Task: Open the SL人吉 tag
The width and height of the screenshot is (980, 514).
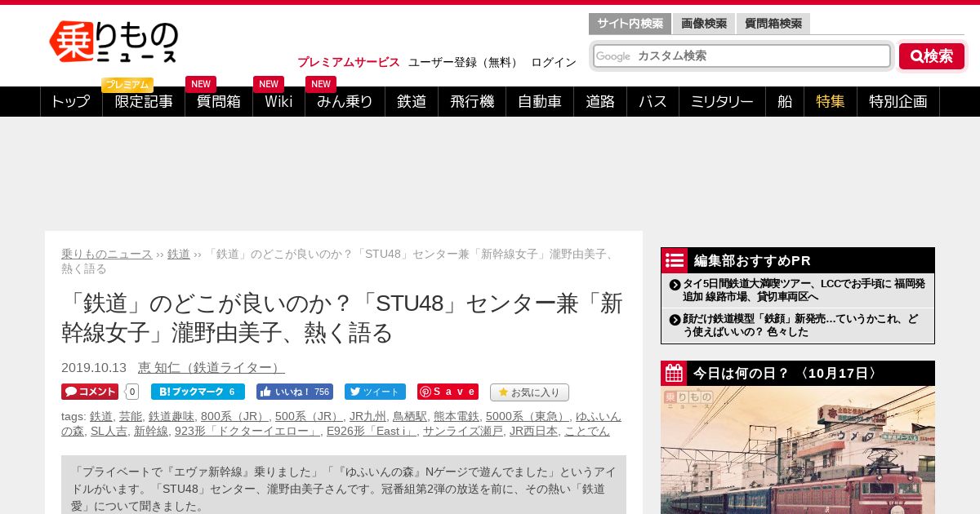Action: coord(109,431)
